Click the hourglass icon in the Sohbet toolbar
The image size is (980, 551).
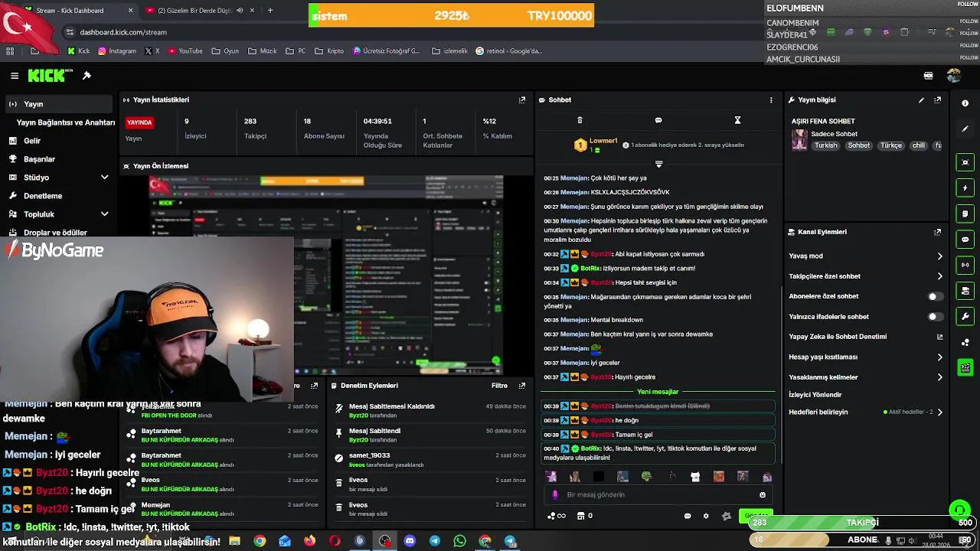click(x=737, y=120)
